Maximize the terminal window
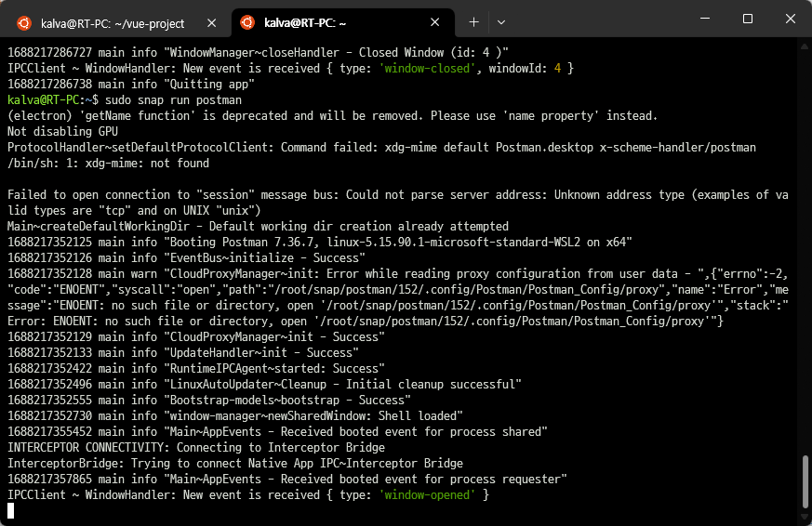The height and width of the screenshot is (526, 812). (x=747, y=19)
